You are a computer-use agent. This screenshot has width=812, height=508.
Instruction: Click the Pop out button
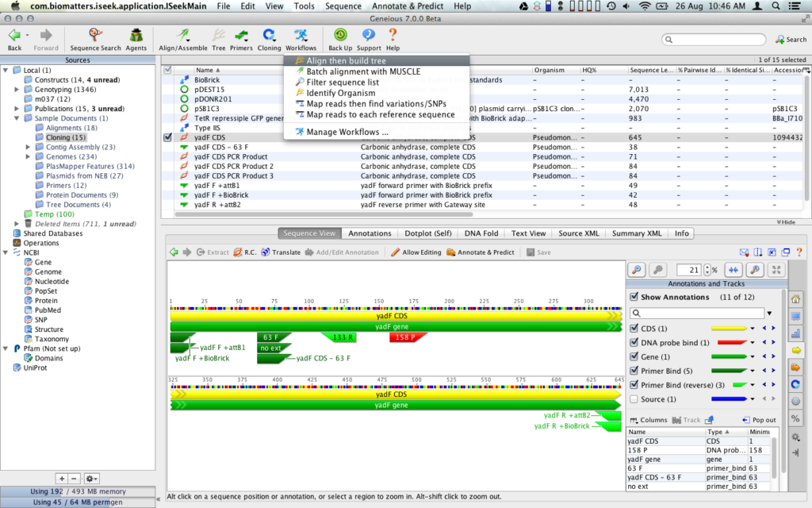[758, 419]
